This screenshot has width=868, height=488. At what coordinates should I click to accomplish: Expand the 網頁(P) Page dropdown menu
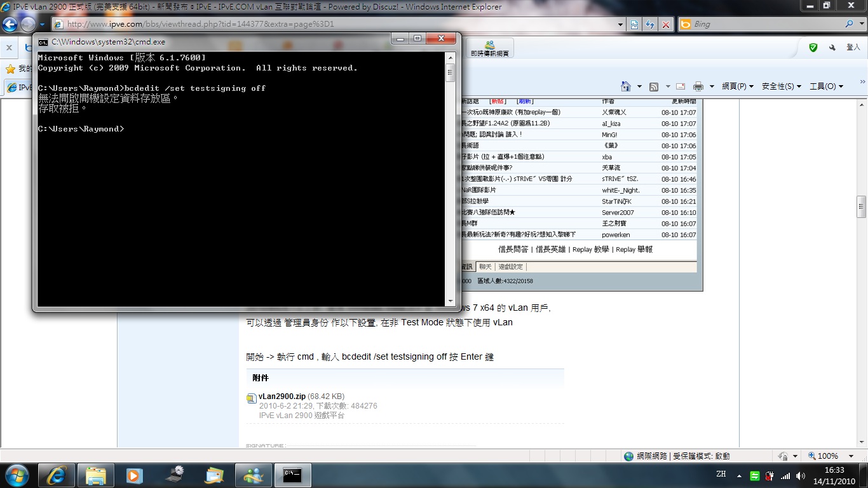[x=737, y=86]
